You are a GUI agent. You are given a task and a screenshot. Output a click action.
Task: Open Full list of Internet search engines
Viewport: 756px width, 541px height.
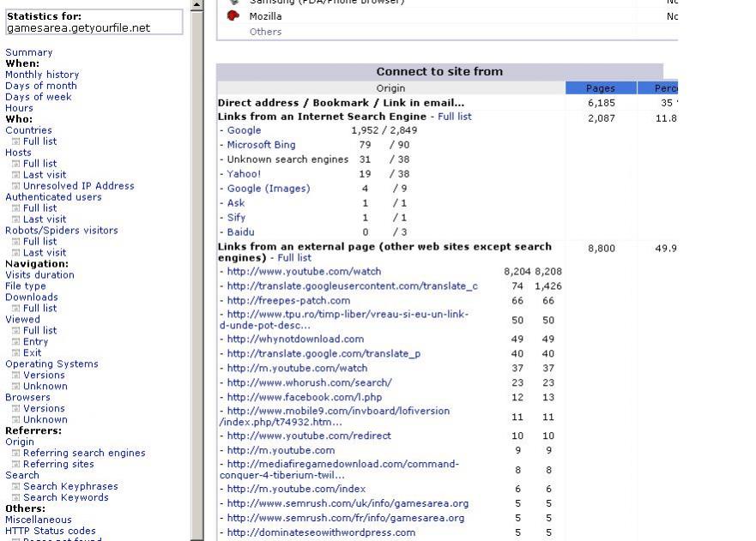pyautogui.click(x=455, y=117)
